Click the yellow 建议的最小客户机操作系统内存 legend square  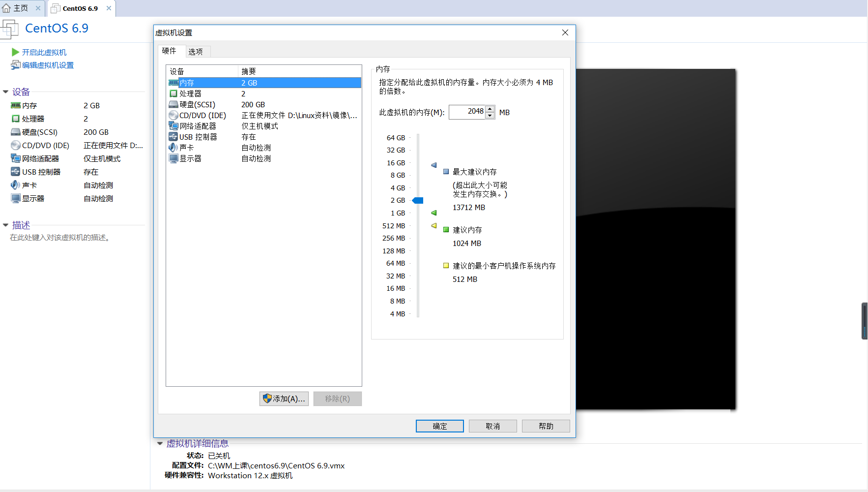446,266
